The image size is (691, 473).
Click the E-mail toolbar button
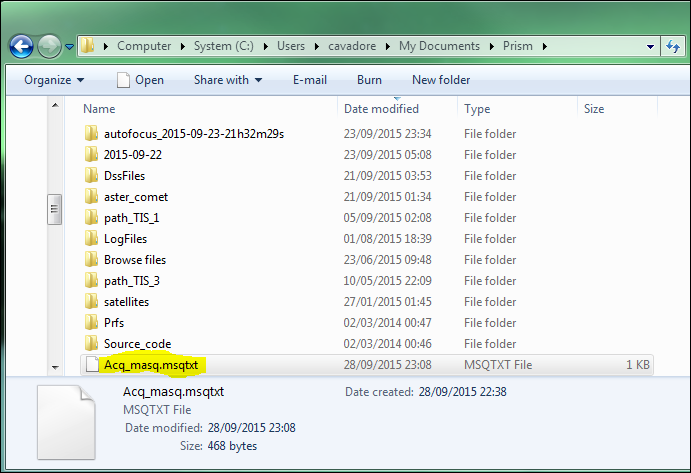[x=310, y=80]
